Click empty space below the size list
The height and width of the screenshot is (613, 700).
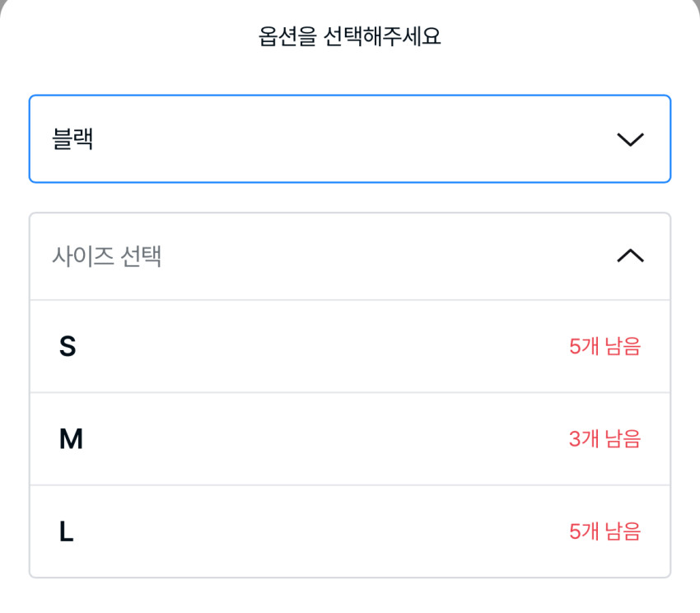[349, 597]
